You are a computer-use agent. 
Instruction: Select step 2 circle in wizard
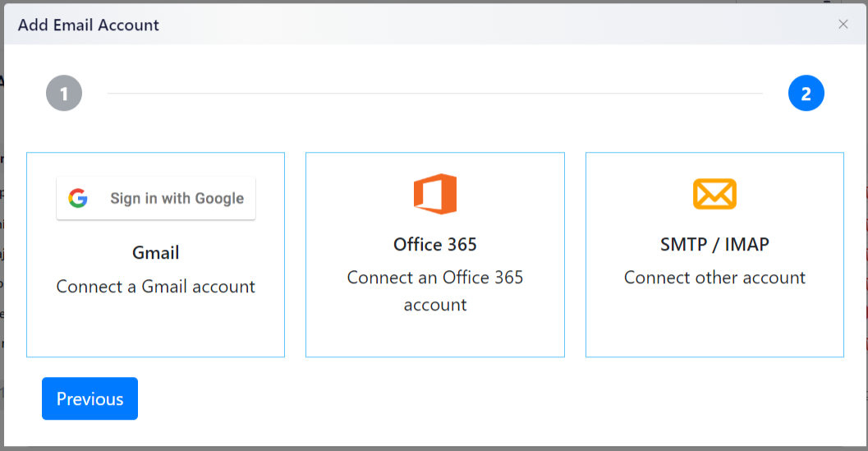tap(806, 93)
